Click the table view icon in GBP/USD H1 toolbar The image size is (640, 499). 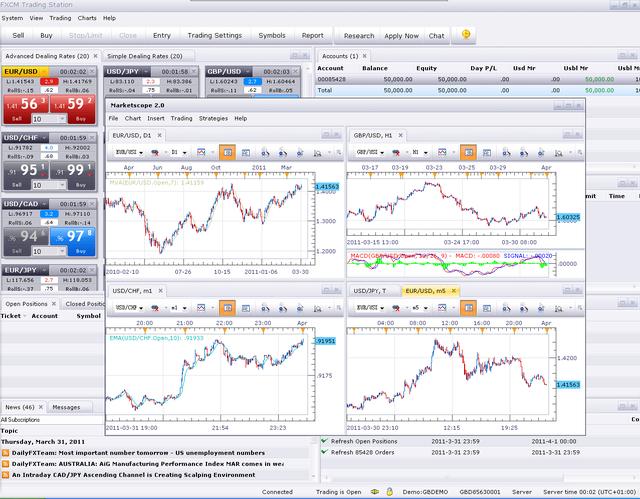487,153
